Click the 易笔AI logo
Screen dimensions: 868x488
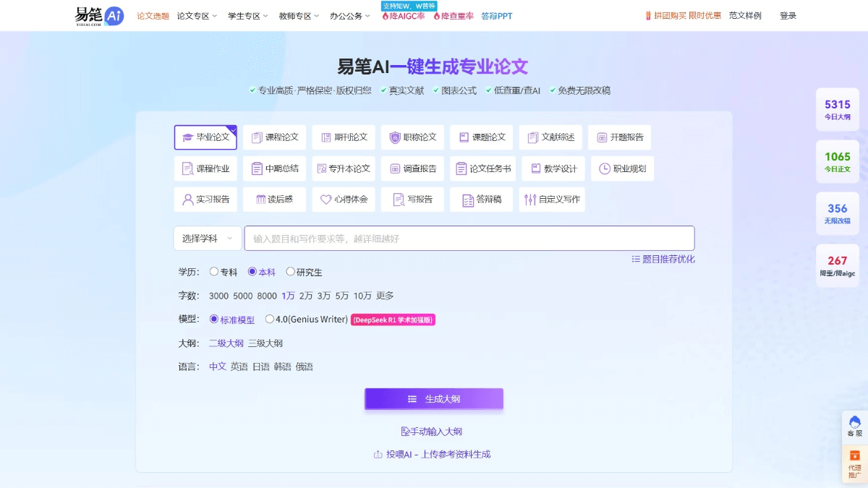(x=99, y=15)
